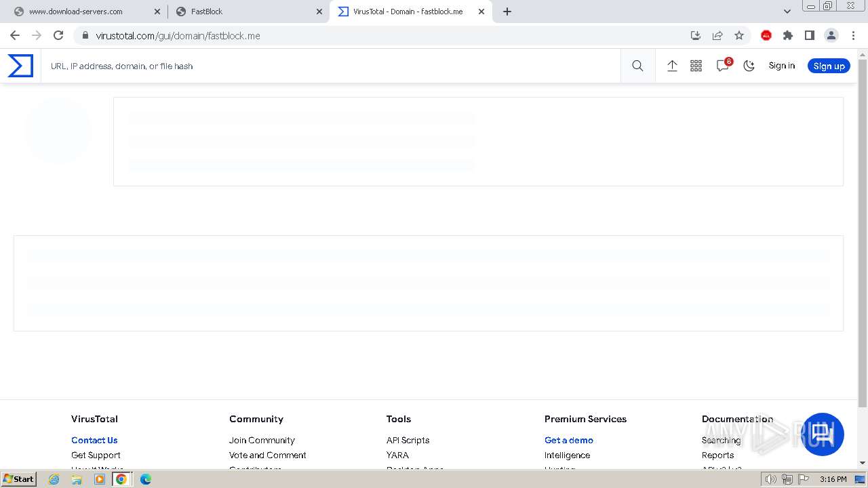Click the Sign in link

tap(782, 66)
